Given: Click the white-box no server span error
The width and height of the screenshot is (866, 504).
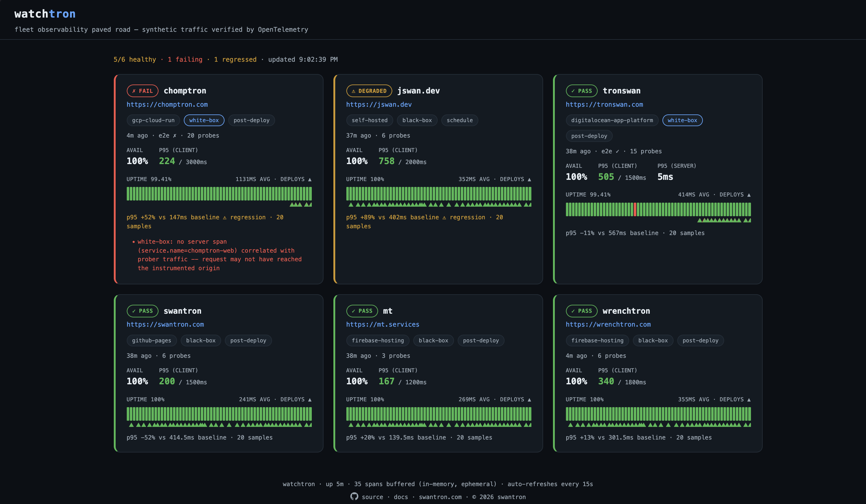Looking at the screenshot, I should coord(220,255).
